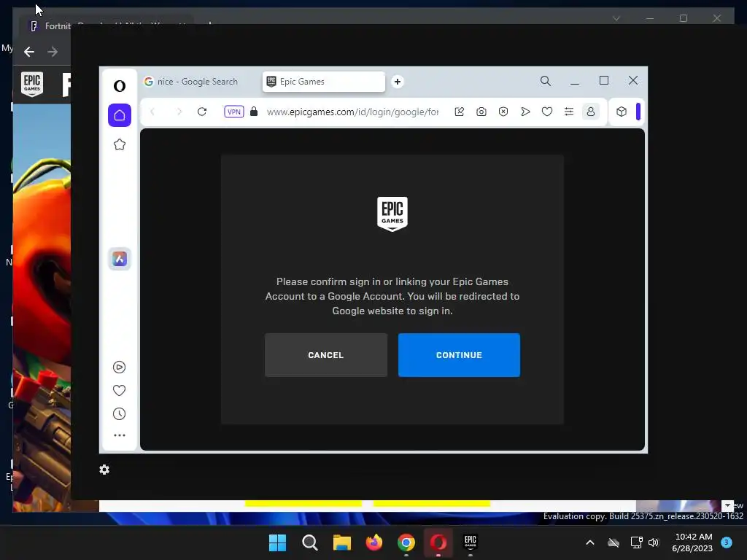Open the network status tray icon

(x=636, y=542)
